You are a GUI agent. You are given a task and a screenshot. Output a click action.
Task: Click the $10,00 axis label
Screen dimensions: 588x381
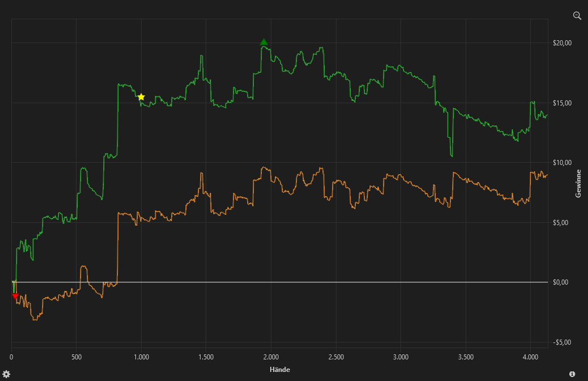(x=562, y=163)
